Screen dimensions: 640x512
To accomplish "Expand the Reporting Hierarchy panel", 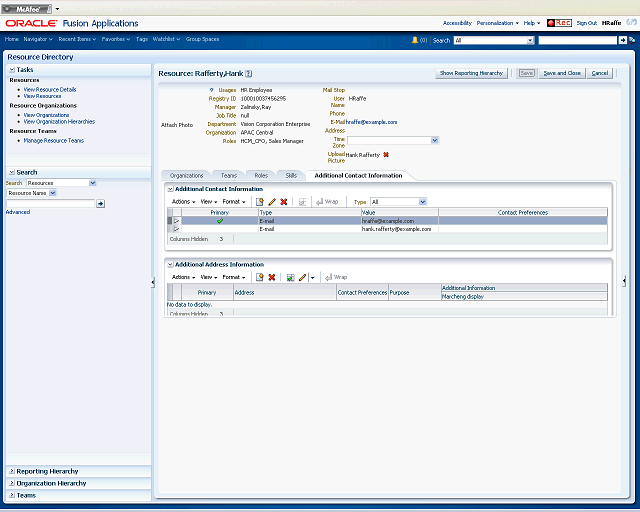I will coord(12,471).
